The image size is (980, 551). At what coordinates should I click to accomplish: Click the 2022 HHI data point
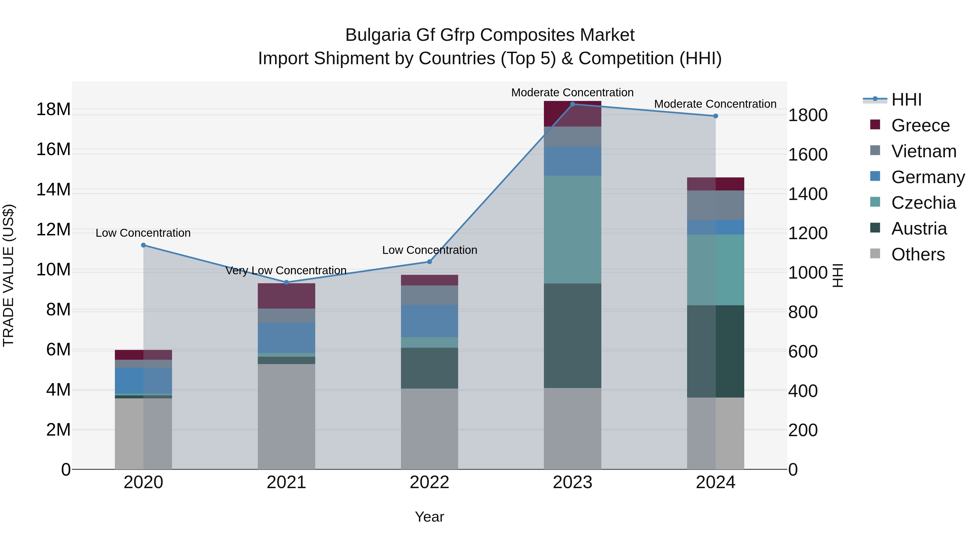pyautogui.click(x=430, y=261)
